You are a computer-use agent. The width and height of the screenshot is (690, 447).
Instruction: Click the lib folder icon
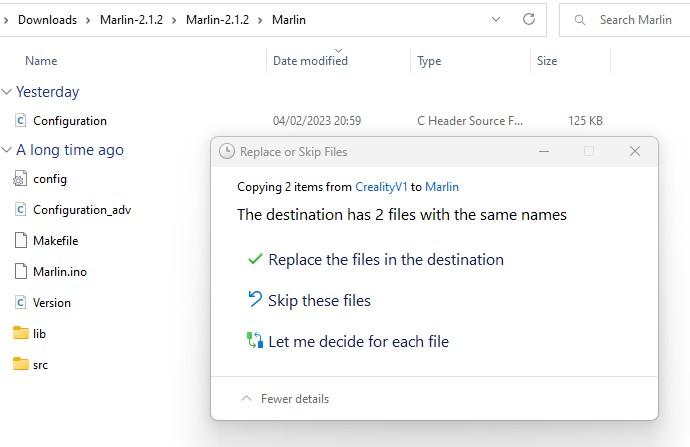(x=21, y=334)
